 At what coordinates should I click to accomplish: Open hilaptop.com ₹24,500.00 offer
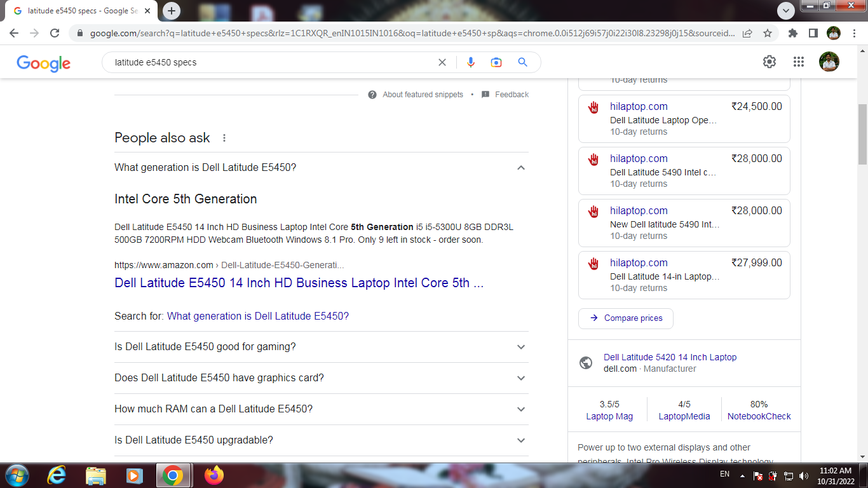[684, 119]
